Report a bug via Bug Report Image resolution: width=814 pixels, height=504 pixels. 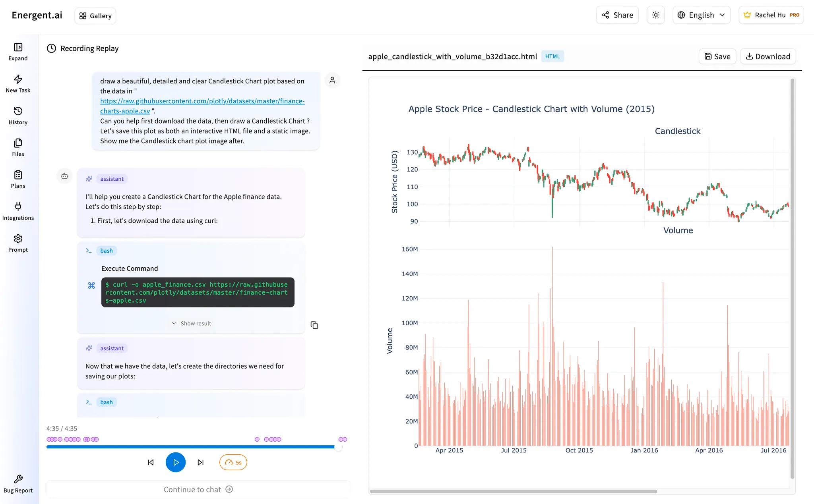coord(18,483)
